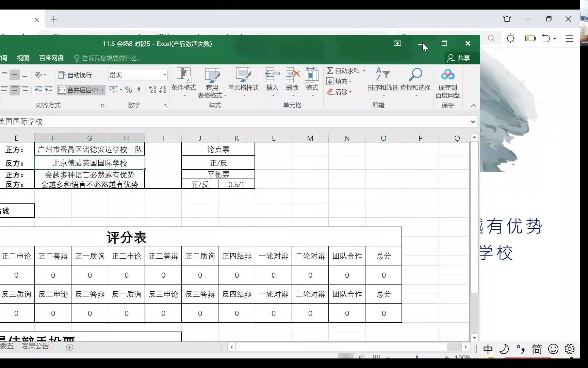The height and width of the screenshot is (368, 588).
Task: Open the Baidu Netdisk (百度网盘) ribbon tab
Action: (x=51, y=58)
